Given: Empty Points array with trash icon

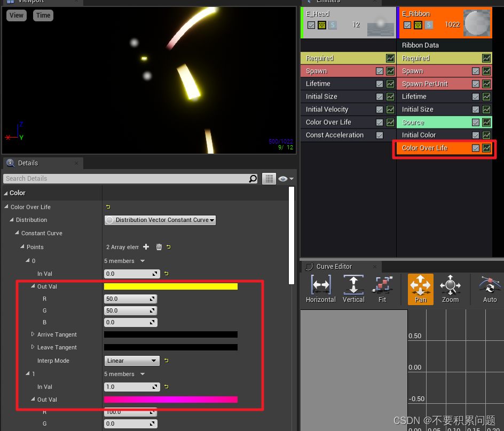Looking at the screenshot, I should (x=159, y=246).
